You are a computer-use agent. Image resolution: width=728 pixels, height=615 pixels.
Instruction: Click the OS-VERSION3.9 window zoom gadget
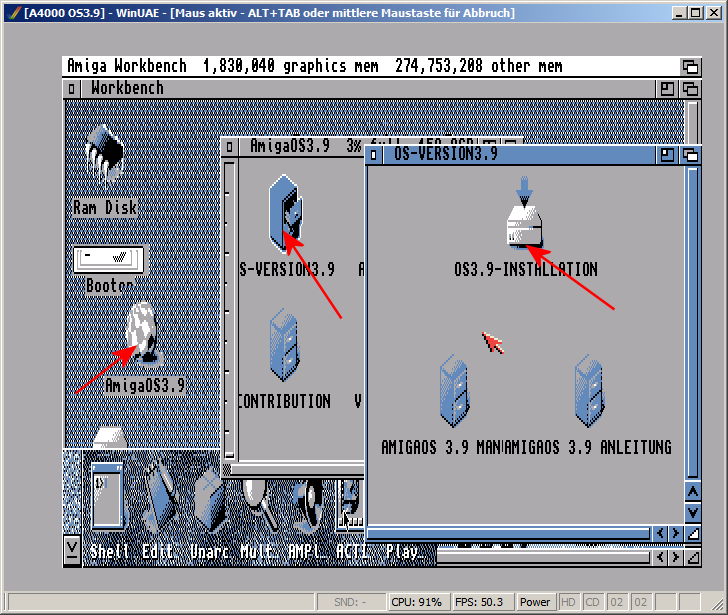click(667, 155)
